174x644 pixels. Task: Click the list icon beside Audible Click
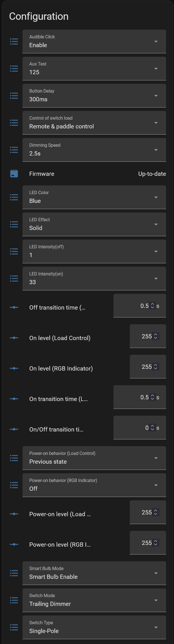click(x=14, y=41)
